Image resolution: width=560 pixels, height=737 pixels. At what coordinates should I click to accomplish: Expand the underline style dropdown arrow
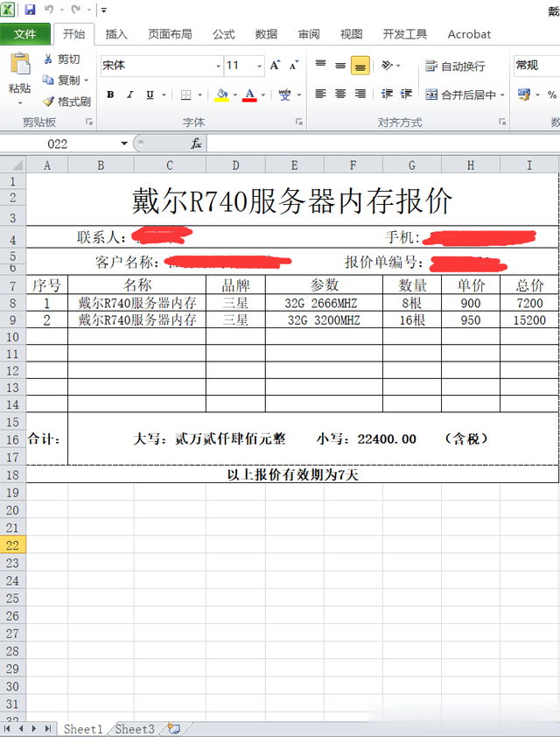pyautogui.click(x=164, y=95)
